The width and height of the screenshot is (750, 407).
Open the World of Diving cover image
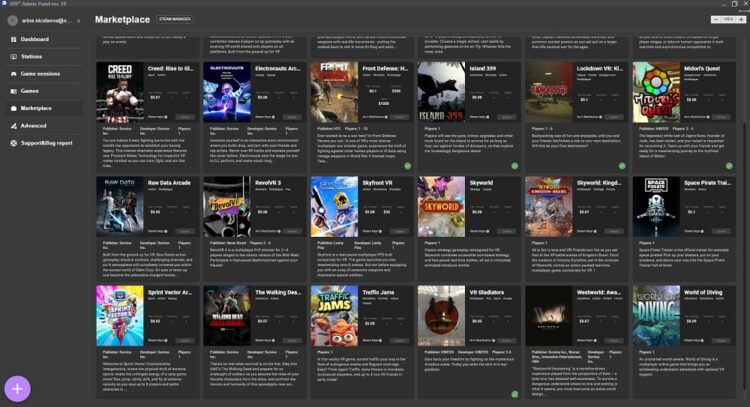pos(656,316)
